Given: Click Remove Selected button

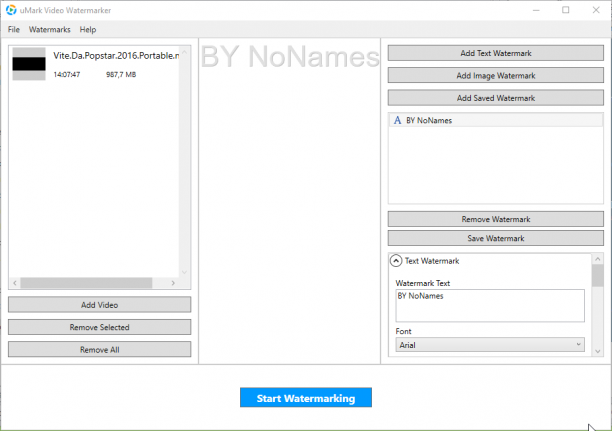Looking at the screenshot, I should pos(100,327).
